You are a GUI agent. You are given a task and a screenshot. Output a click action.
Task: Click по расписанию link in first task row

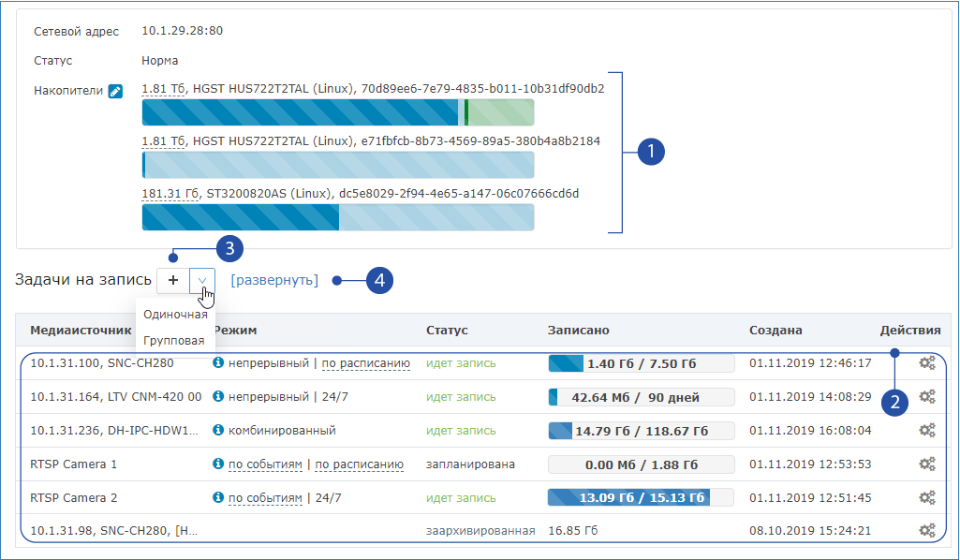(366, 362)
